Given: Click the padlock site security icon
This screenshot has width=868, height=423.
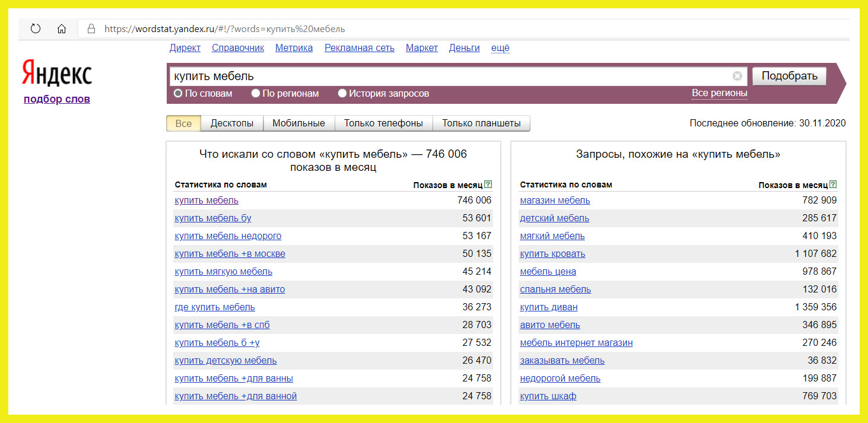Looking at the screenshot, I should click(91, 28).
